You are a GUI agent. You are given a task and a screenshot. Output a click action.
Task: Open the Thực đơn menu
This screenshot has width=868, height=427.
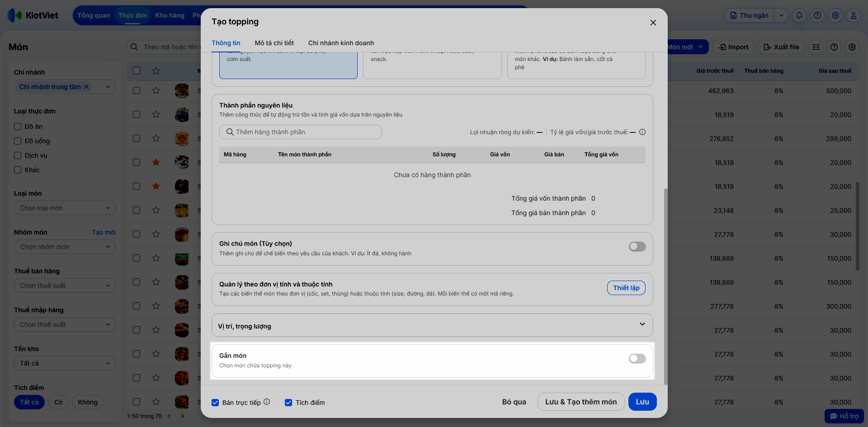click(x=132, y=15)
